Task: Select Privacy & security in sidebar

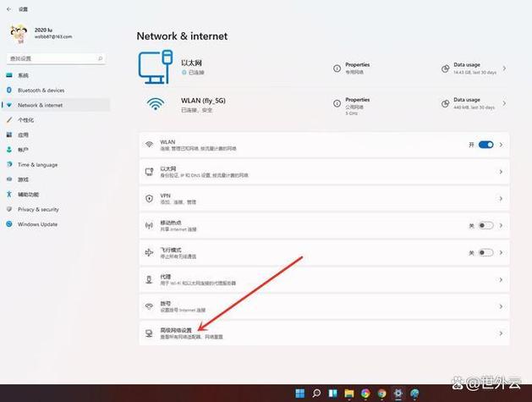Action: click(x=38, y=209)
